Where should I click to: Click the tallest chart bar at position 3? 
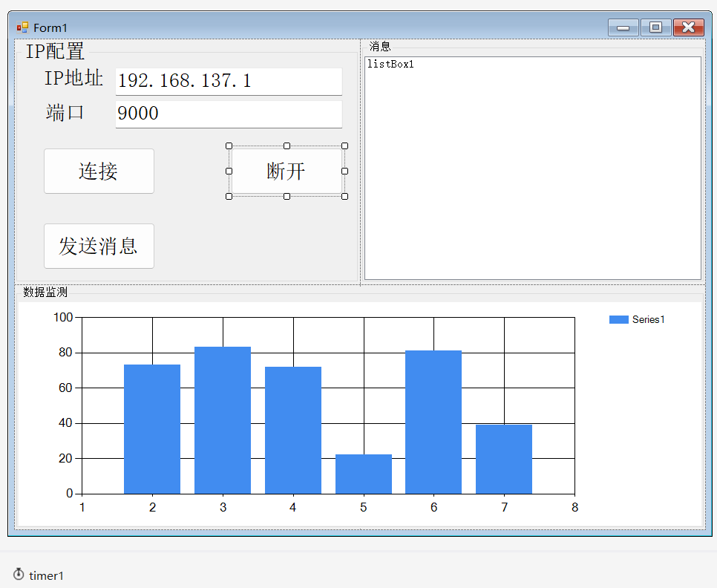click(223, 419)
